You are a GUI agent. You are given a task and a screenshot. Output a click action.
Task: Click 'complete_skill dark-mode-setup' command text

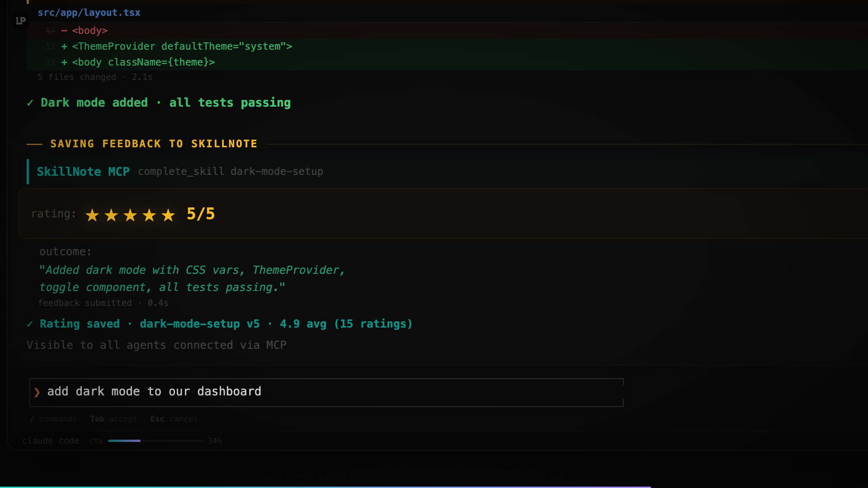tap(231, 172)
